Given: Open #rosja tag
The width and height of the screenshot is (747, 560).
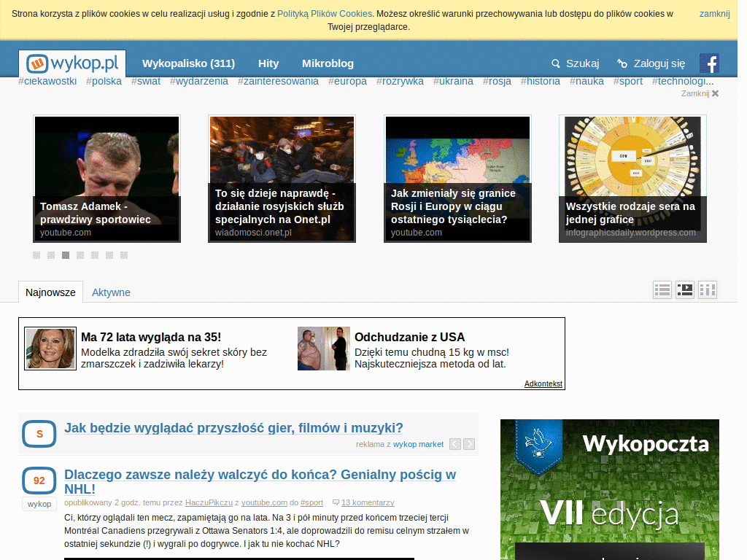Looking at the screenshot, I should point(497,82).
